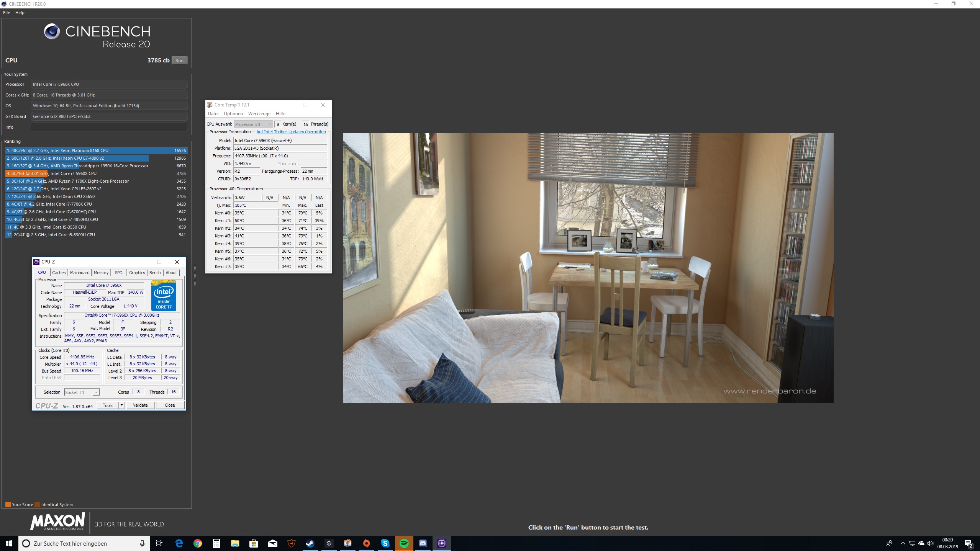Open the Task View icon on taskbar
Viewport: 980px width, 551px height.
(159, 543)
